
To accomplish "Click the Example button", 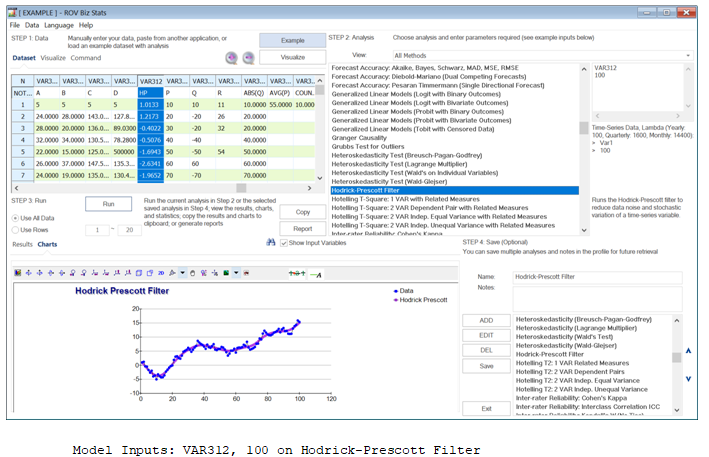I will coord(293,40).
